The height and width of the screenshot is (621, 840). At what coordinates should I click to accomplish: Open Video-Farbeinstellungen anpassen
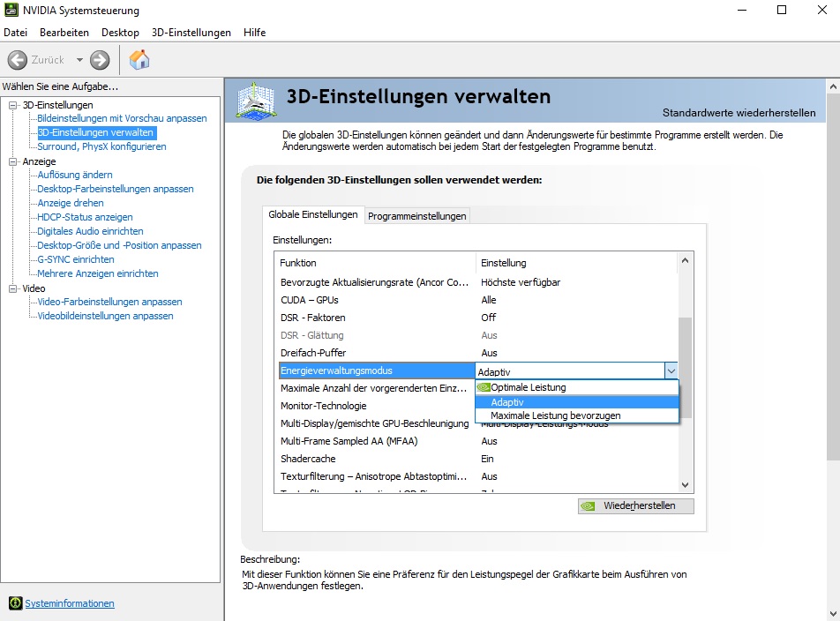click(x=109, y=302)
